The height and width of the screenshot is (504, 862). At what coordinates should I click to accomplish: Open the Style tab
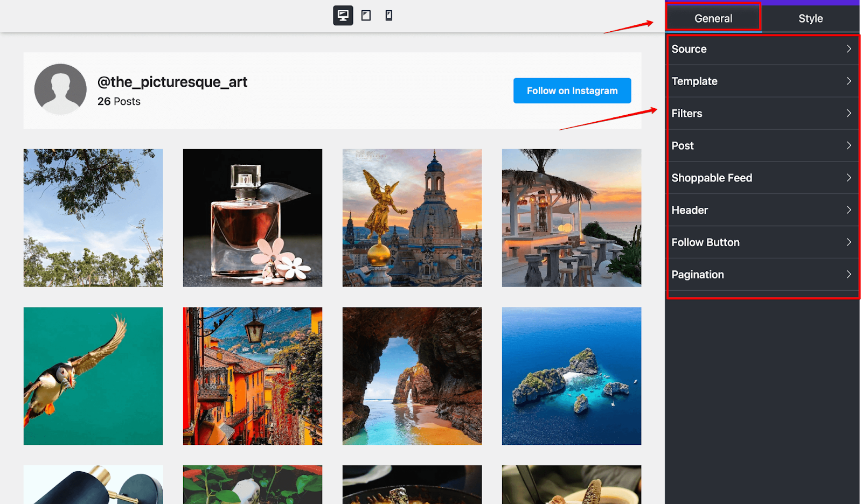tap(810, 18)
